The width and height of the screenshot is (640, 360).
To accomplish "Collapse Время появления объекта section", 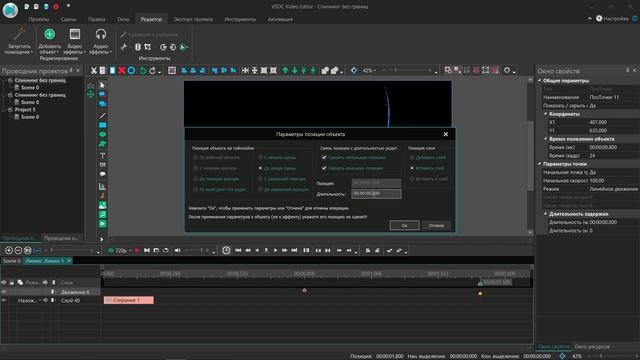I will point(545,139).
